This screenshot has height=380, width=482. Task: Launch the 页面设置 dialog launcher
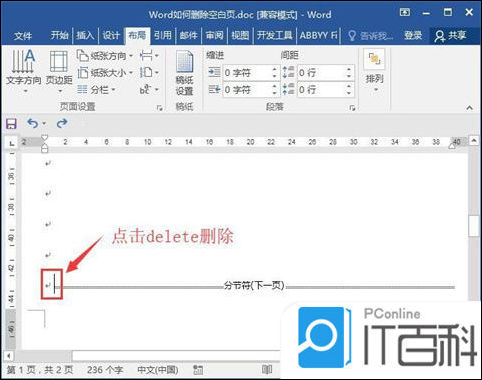tap(159, 108)
